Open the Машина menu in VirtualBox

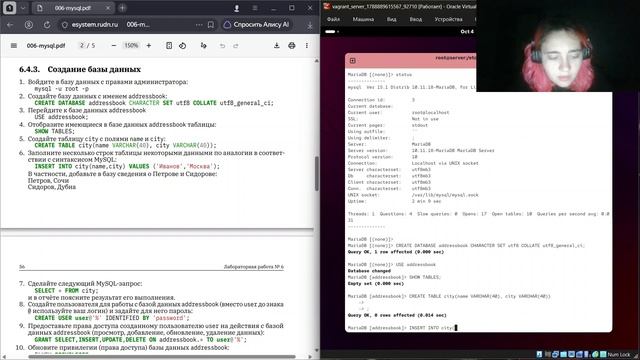coord(363,19)
